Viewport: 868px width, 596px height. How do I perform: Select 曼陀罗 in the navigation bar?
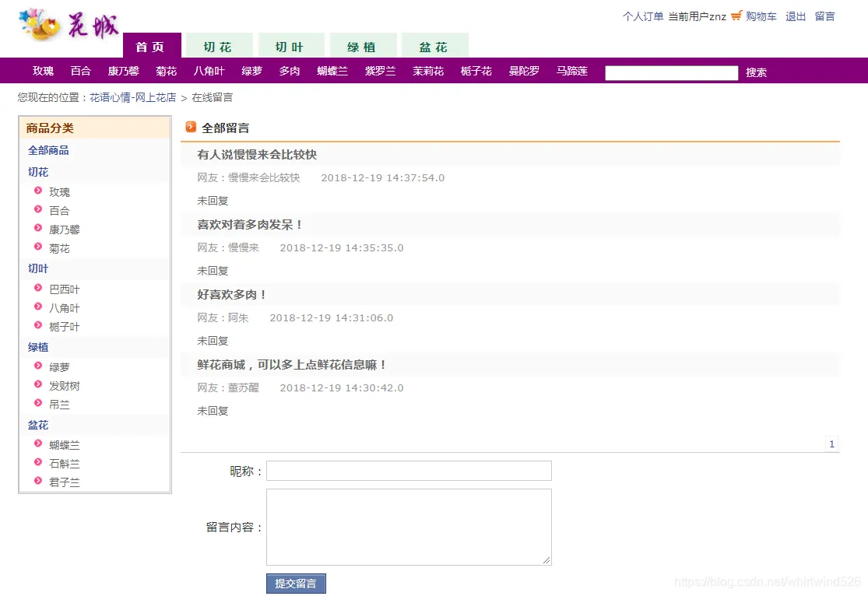tap(524, 71)
